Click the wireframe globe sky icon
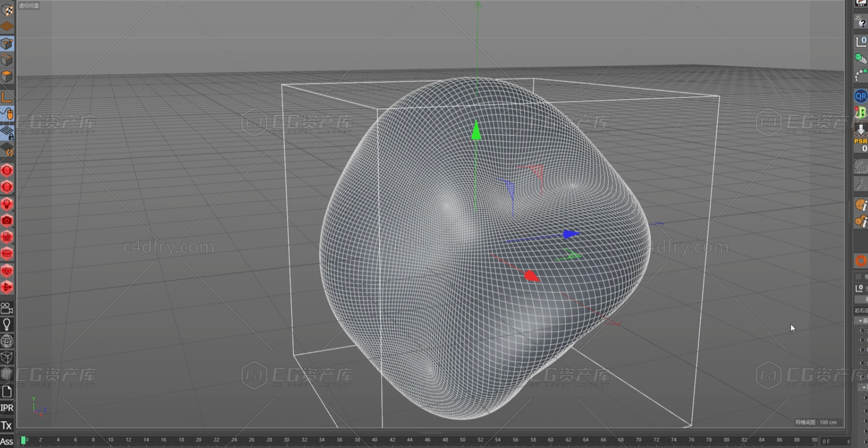 (x=7, y=341)
